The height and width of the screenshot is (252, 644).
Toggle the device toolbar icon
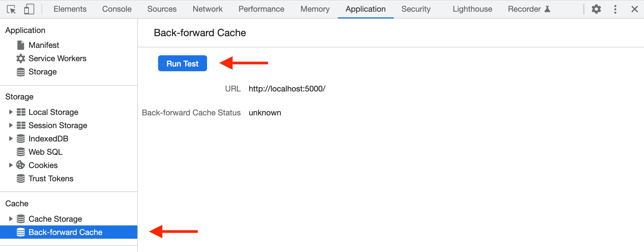pos(29,9)
